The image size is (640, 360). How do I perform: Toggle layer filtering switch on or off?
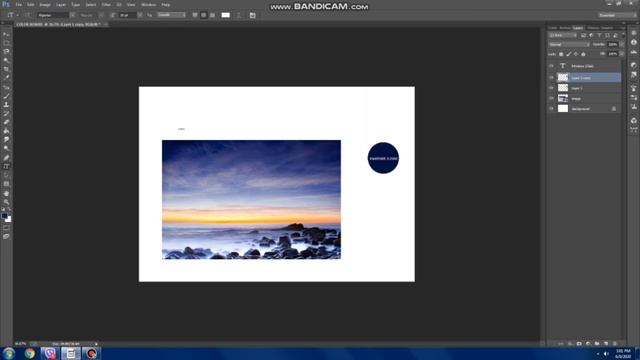tap(623, 36)
